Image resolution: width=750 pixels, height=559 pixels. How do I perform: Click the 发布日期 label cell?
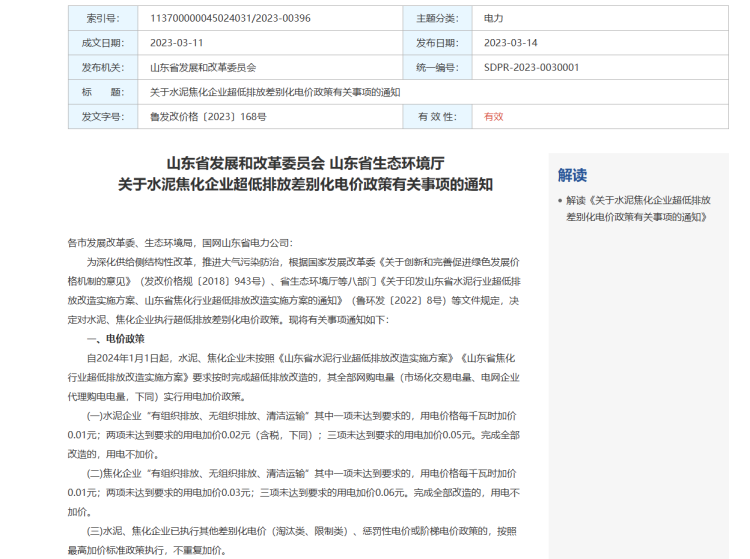[x=437, y=43]
